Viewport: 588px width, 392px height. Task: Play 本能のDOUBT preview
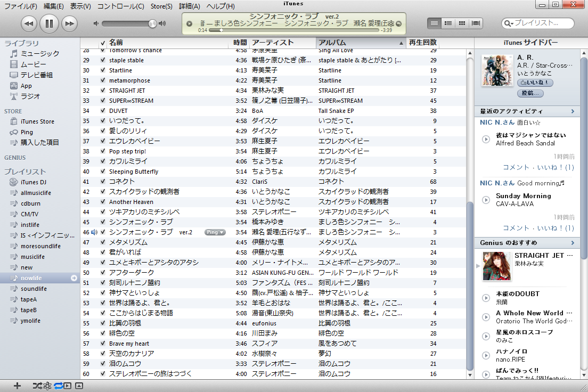tap(486, 298)
